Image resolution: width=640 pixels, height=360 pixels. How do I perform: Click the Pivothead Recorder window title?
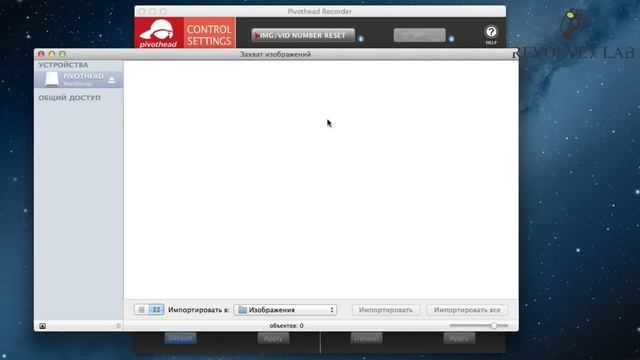click(320, 11)
